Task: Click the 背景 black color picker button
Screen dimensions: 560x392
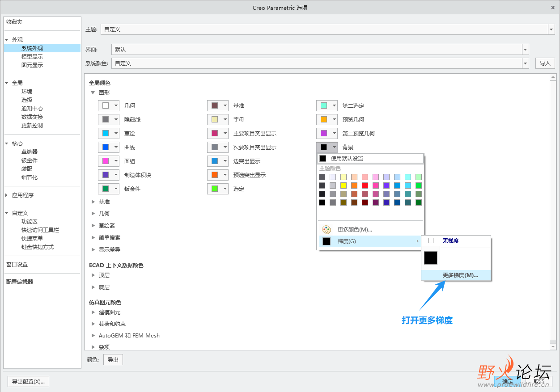Action: click(327, 148)
